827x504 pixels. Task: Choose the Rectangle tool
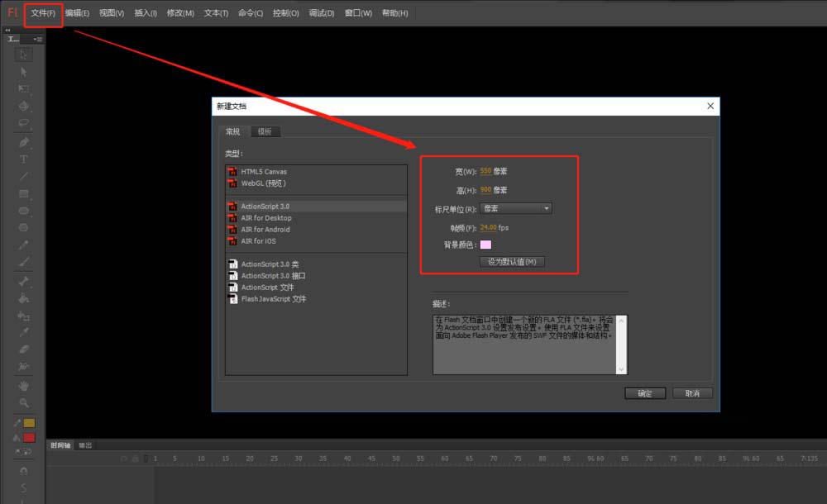(x=23, y=194)
